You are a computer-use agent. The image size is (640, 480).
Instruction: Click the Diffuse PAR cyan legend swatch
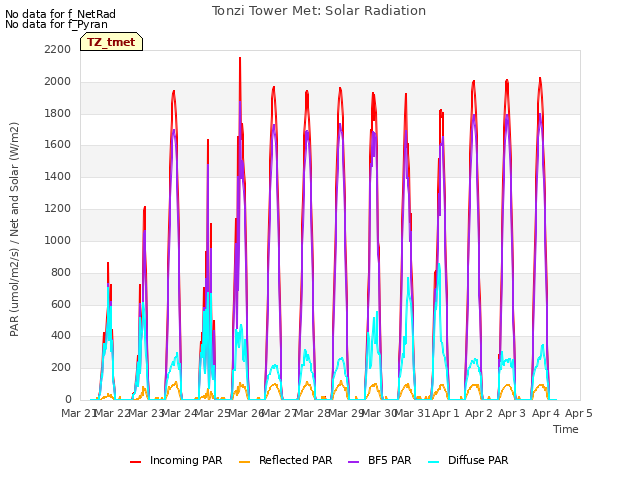click(434, 462)
